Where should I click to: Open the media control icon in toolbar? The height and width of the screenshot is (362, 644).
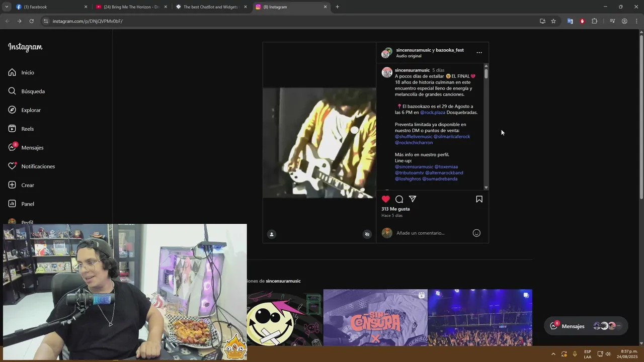point(612,21)
